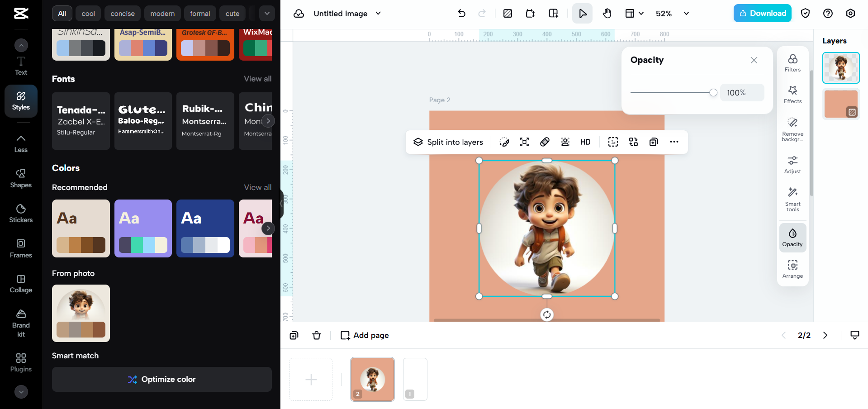Click Split into layers
Viewport: 868px width, 409px height.
[x=448, y=142]
